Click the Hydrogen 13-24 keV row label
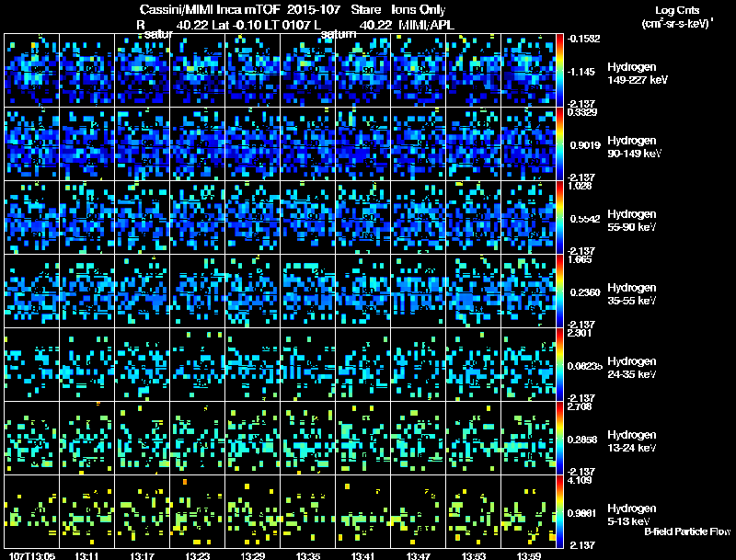Image resolution: width=736 pixels, height=560 pixels. click(x=631, y=441)
